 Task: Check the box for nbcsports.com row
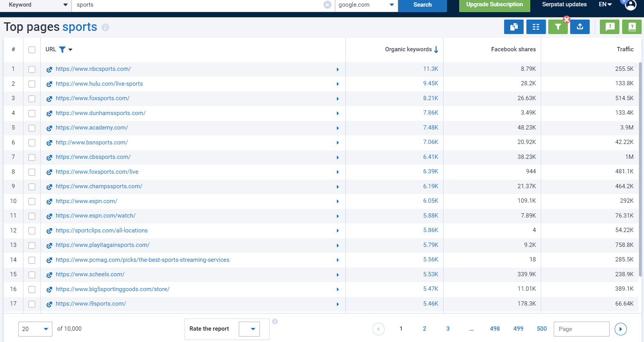tap(32, 69)
